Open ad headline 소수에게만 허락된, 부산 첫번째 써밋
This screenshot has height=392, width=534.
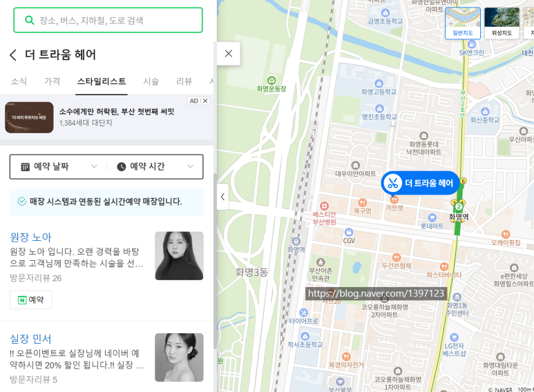[117, 112]
